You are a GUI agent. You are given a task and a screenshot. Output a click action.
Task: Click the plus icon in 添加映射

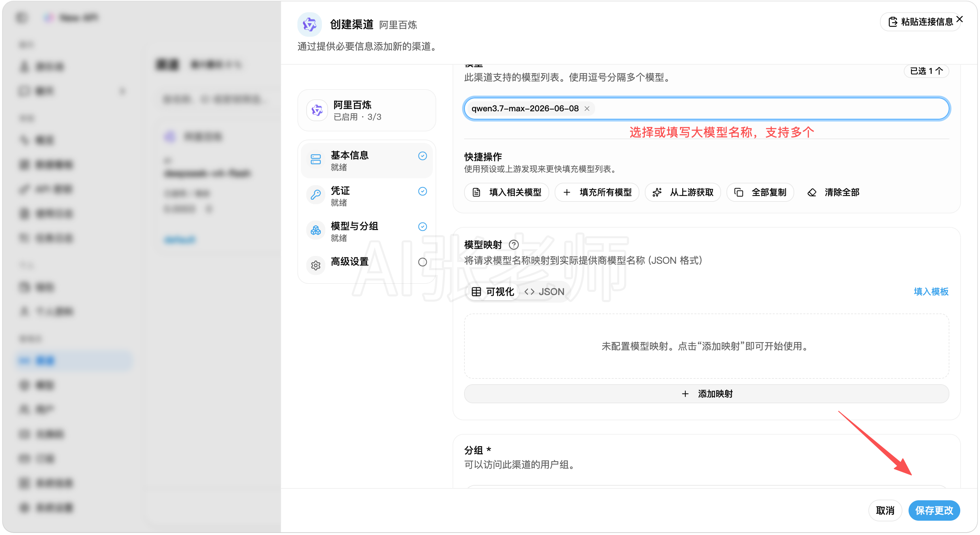coord(685,393)
